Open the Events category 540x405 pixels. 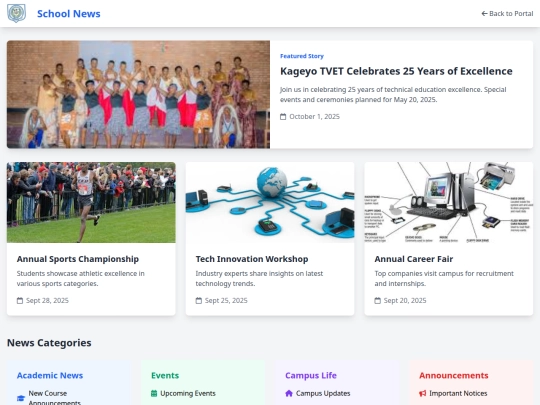coord(165,375)
